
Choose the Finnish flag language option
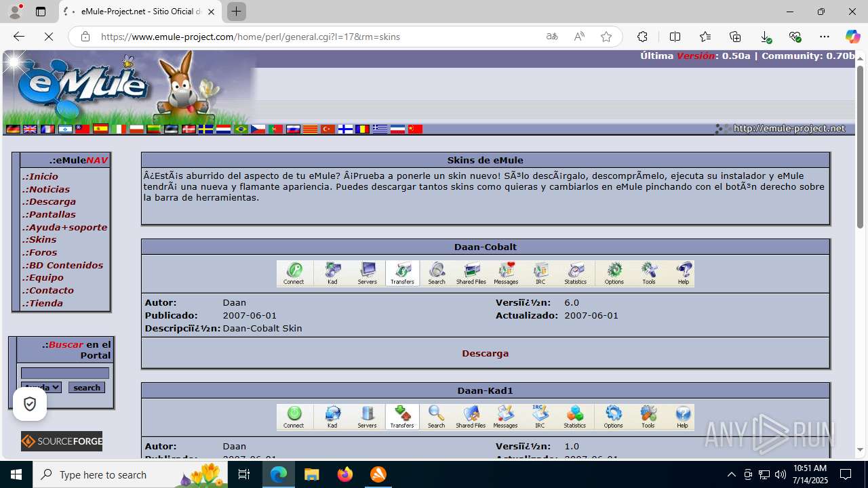tap(345, 129)
